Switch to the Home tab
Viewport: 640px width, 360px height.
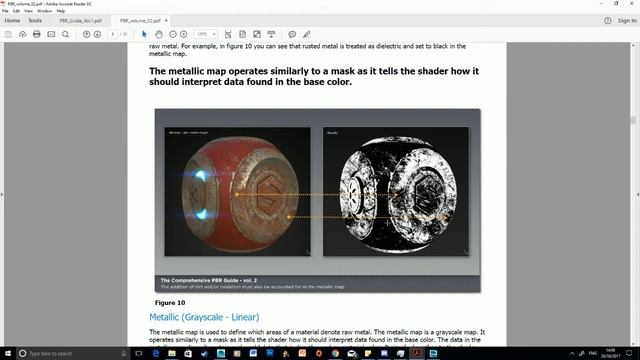pos(12,20)
